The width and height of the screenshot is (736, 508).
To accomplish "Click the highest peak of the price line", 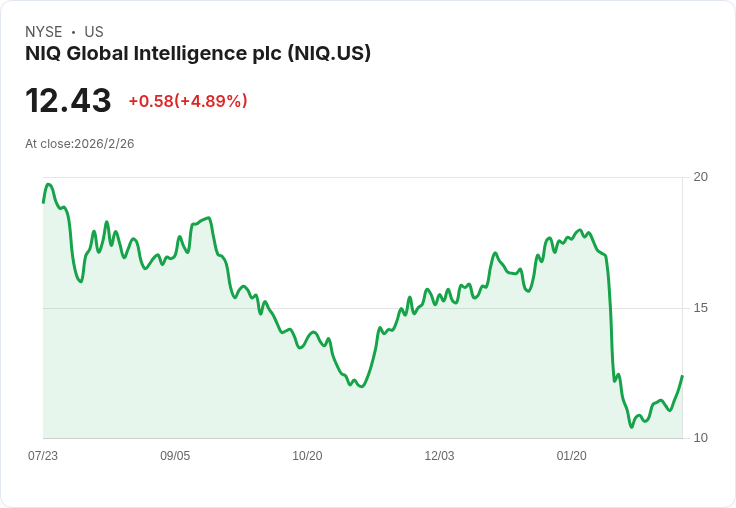I will (48, 184).
